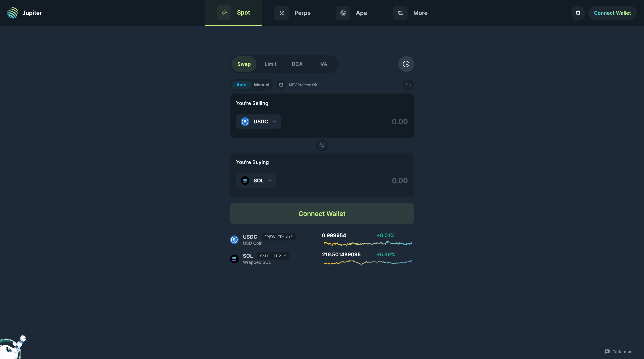The height and width of the screenshot is (359, 644).
Task: Click the SOL price 216.501489095
Action: (x=341, y=254)
